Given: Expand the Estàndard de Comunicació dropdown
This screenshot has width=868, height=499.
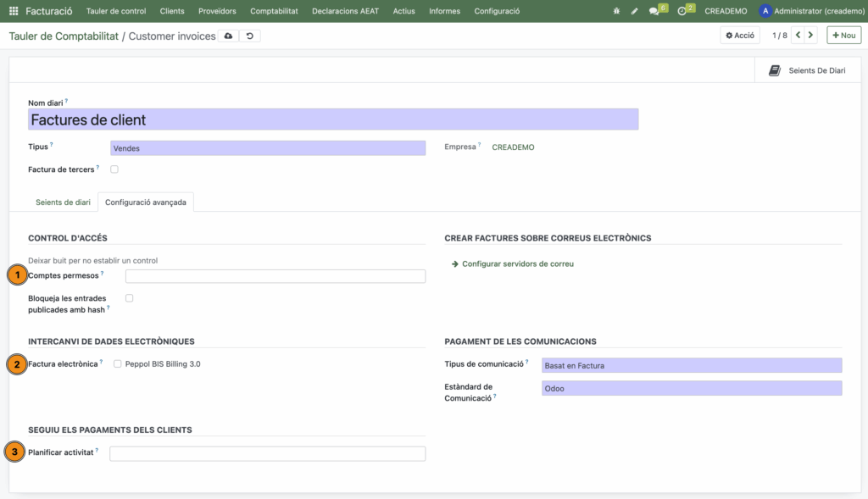Looking at the screenshot, I should (x=692, y=388).
